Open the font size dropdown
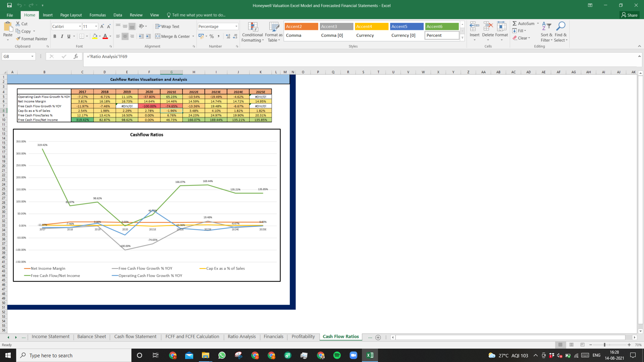 tap(96, 26)
